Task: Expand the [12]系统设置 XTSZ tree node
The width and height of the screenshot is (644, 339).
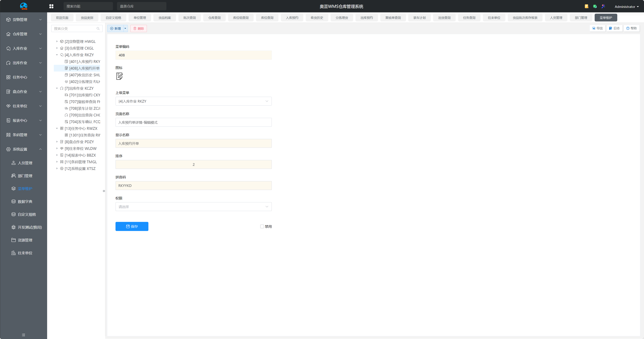Action: (57, 169)
